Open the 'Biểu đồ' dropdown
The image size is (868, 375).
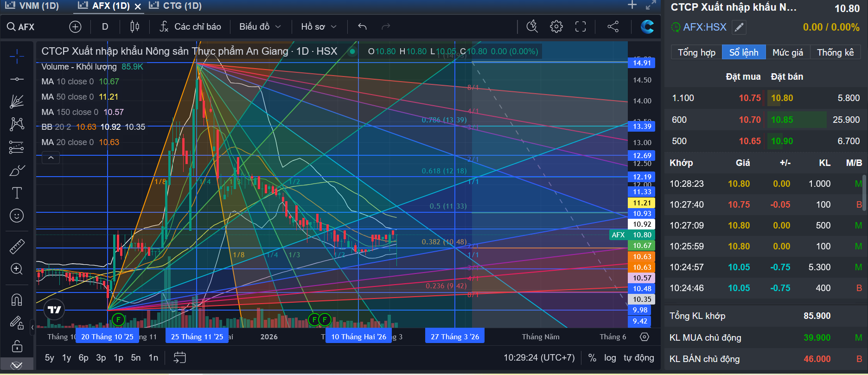(260, 27)
